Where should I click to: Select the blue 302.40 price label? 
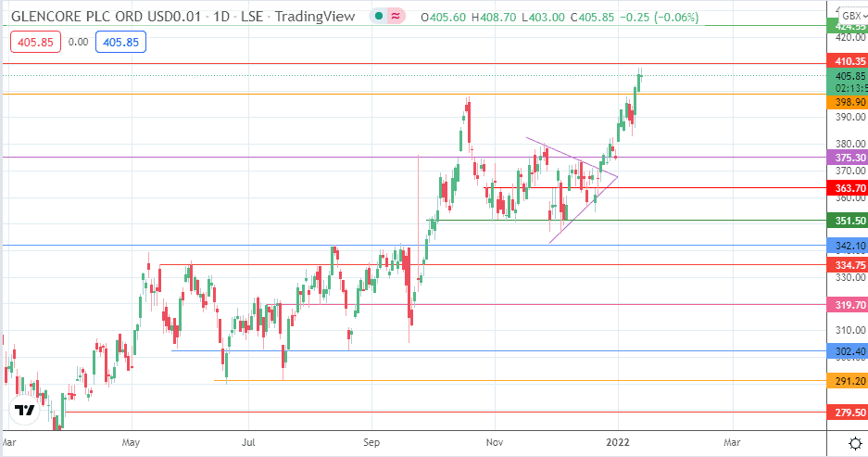pos(848,351)
